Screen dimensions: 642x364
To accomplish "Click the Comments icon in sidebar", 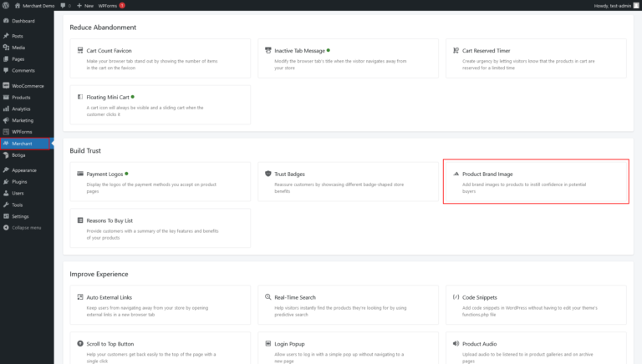I will point(6,70).
